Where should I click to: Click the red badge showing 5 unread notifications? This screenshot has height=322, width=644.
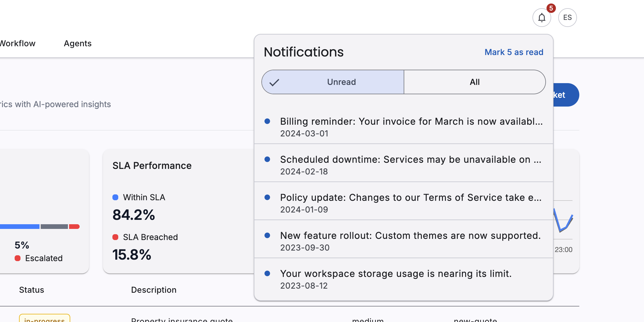551,8
